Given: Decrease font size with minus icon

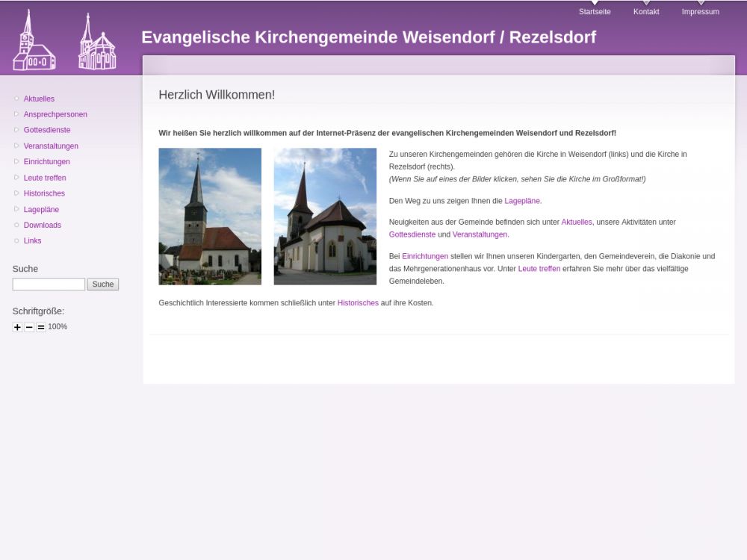Looking at the screenshot, I should pos(29,327).
